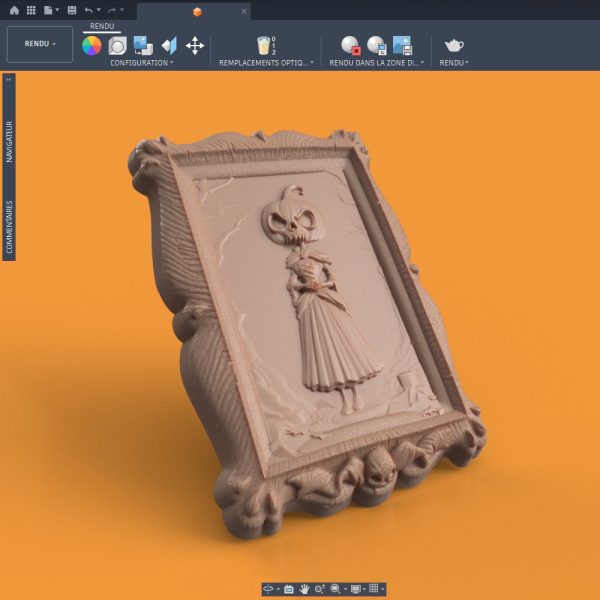Expand the REMPLACEMENTS OPTIQ... dropdown
The height and width of the screenshot is (600, 600).
(x=266, y=63)
